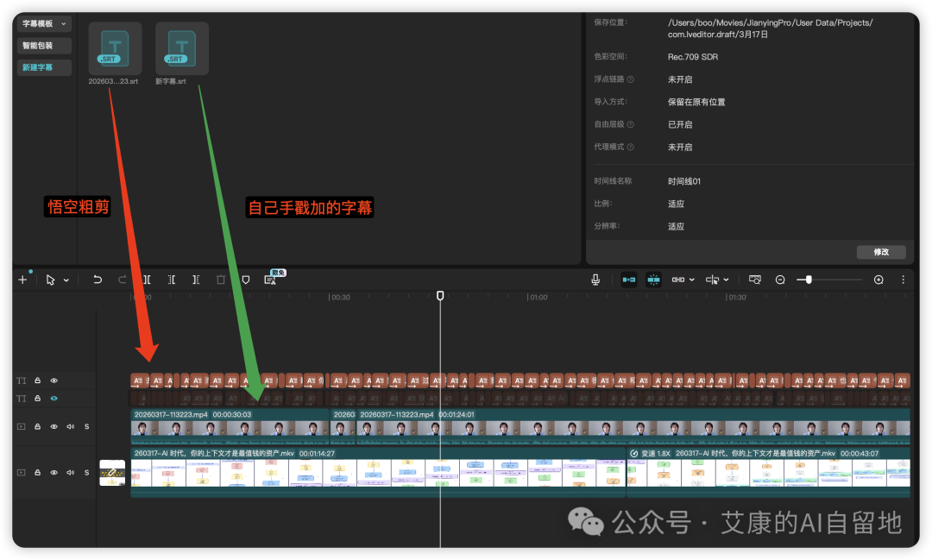Click the timeline playhead handle
Viewport: 932px width, 560px height.
tap(440, 295)
